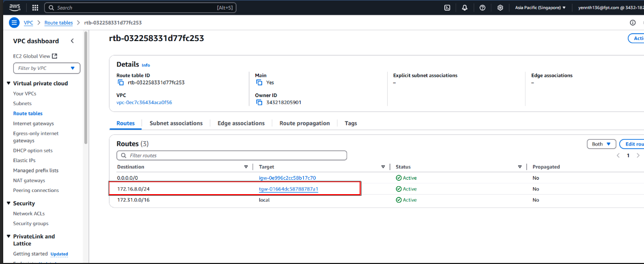The image size is (644, 264).
Task: Click the AWS logo home icon
Action: click(x=15, y=7)
